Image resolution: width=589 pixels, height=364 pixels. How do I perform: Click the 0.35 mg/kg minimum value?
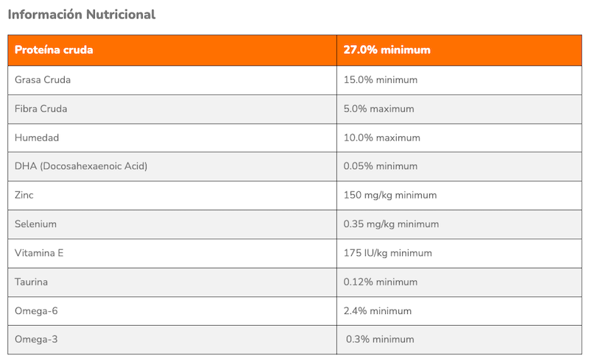[391, 224]
